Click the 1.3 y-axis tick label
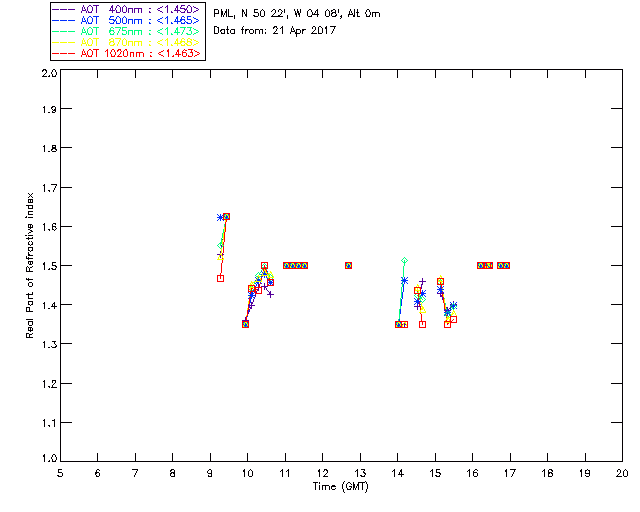This screenshot has height=512, width=640. pos(49,344)
